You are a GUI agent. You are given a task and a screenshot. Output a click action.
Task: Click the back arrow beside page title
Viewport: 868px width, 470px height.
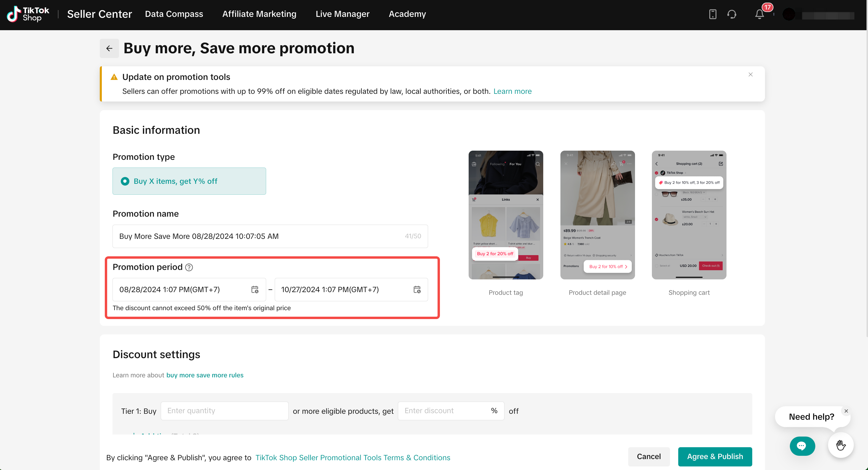point(109,48)
